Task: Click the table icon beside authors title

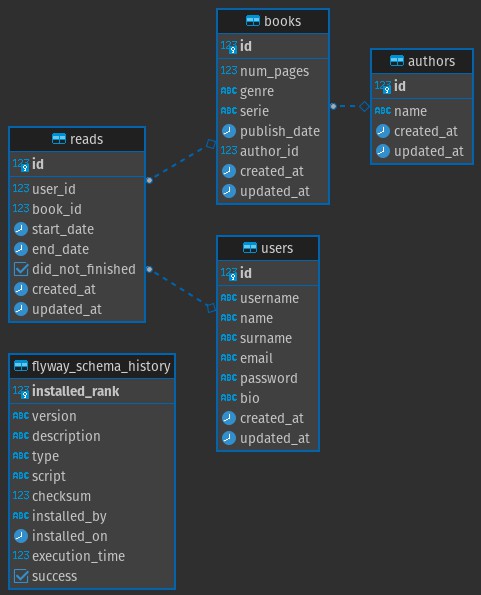Action: (397, 61)
